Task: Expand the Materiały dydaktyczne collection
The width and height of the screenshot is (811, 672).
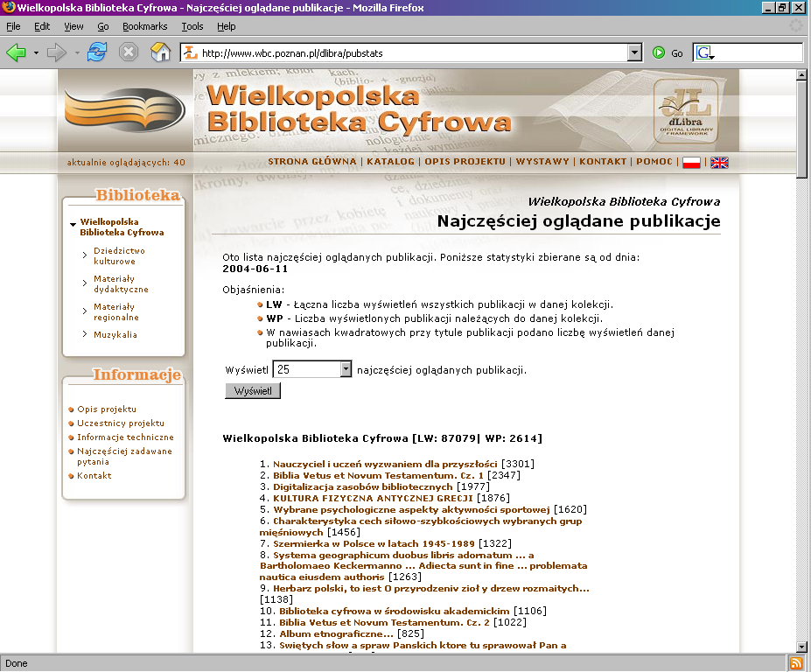Action: coord(84,283)
